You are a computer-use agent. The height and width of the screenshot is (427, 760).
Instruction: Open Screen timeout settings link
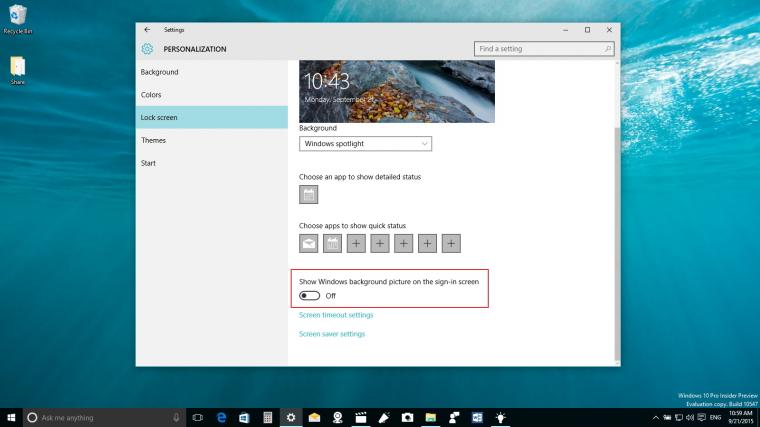[336, 315]
